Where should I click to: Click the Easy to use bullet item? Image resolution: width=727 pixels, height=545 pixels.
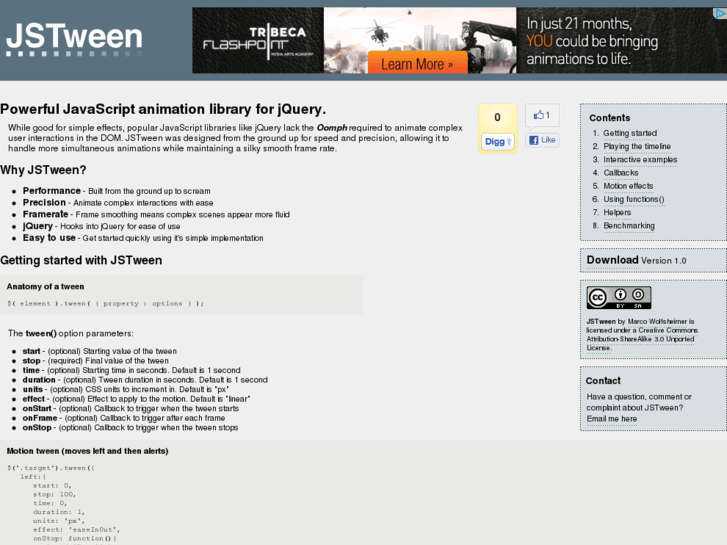click(x=143, y=238)
